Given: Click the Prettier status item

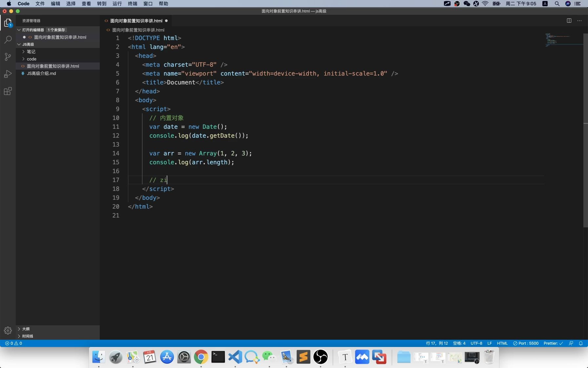Looking at the screenshot, I should [553, 343].
